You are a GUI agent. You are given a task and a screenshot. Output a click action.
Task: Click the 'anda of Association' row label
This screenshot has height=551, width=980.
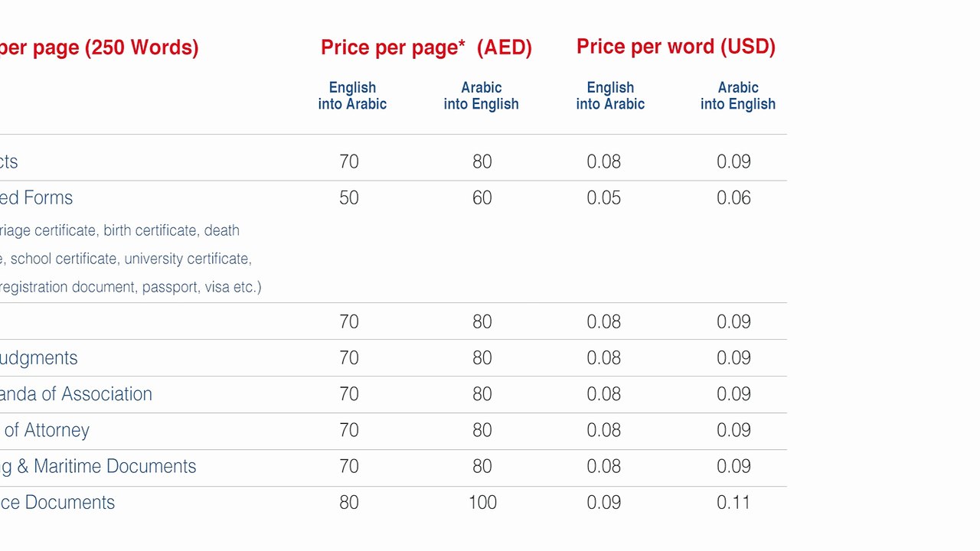coord(76,394)
